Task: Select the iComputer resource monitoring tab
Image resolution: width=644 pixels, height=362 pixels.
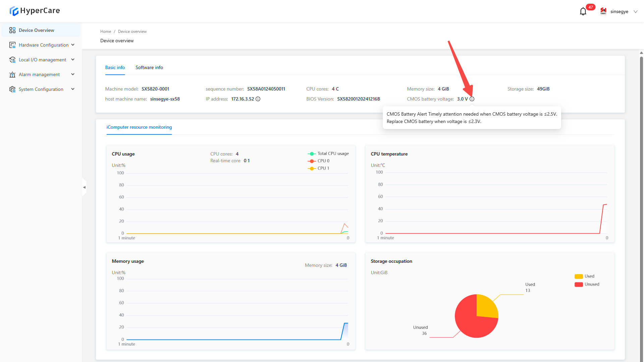Action: pyautogui.click(x=139, y=127)
